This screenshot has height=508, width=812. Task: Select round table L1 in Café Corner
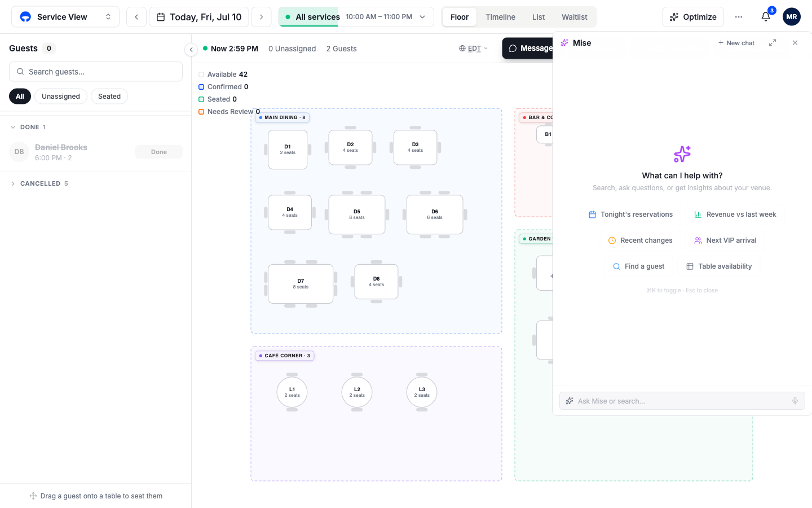pos(292,392)
